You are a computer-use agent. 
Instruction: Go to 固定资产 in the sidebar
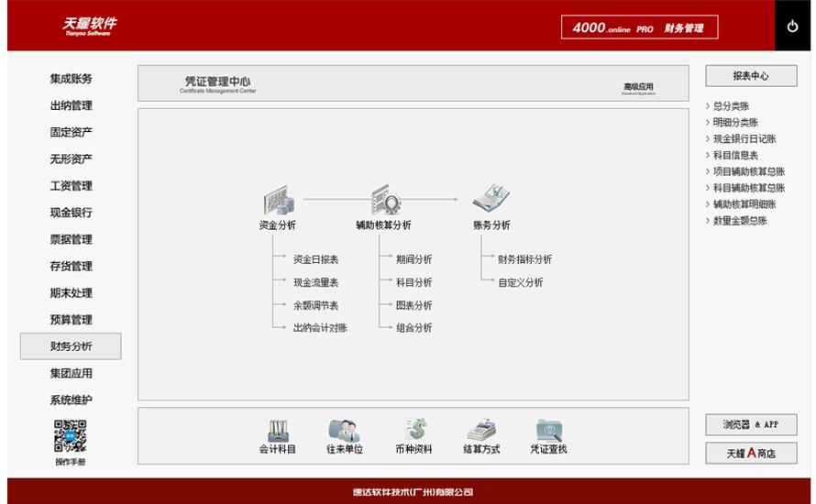coord(71,132)
